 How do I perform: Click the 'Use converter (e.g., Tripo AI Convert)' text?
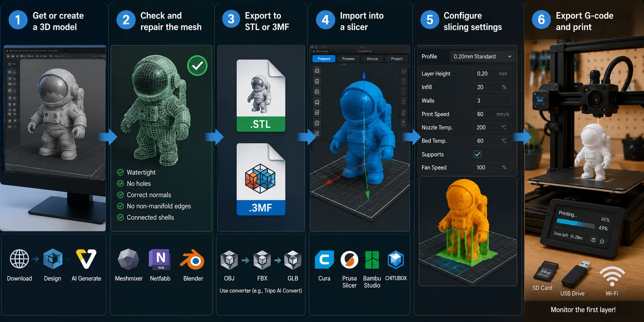261,291
